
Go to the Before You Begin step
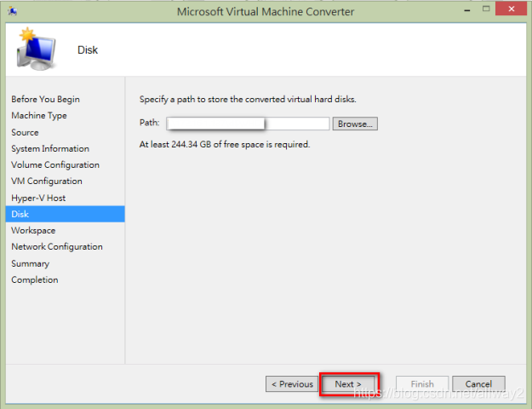click(45, 99)
